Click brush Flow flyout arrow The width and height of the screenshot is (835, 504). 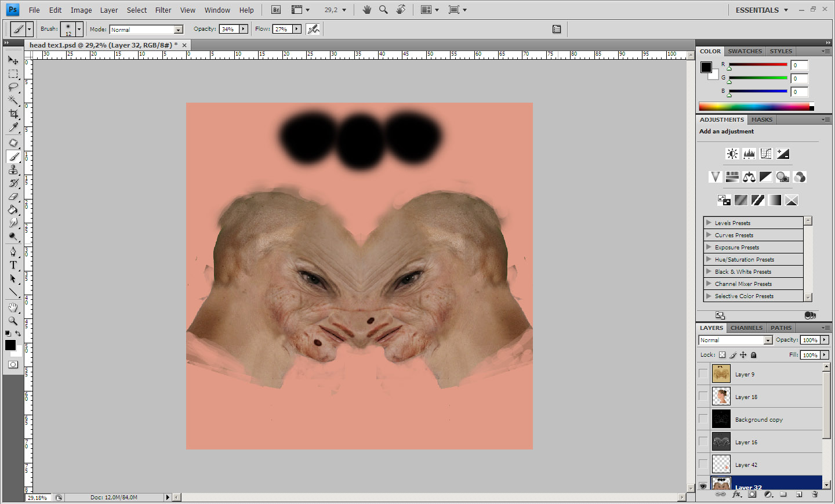click(x=297, y=29)
